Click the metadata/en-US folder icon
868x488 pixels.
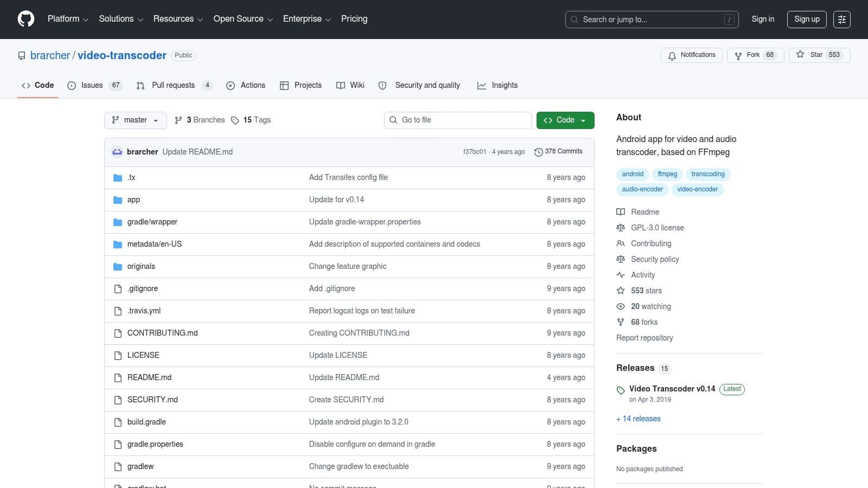[118, 245]
